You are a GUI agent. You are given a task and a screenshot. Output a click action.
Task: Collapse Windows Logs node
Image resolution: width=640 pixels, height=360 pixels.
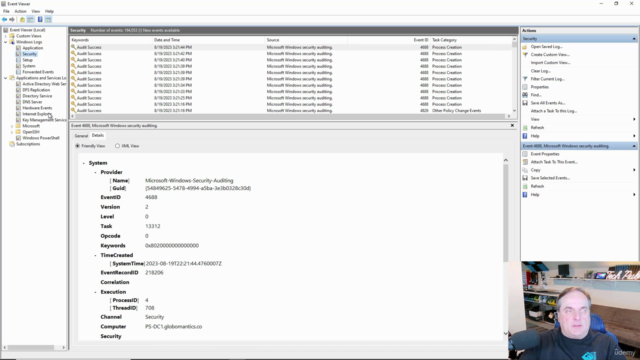click(6, 42)
